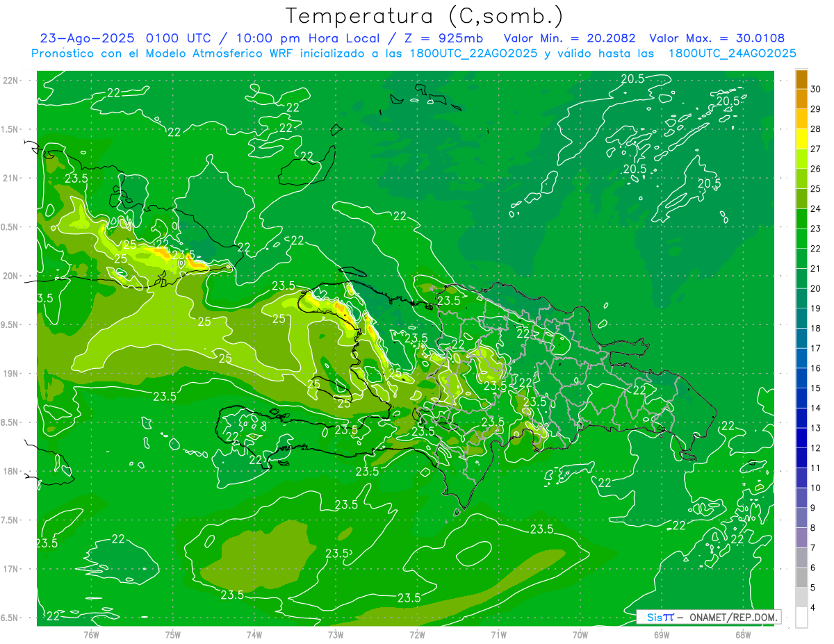
Task: Select the amber swatch between 28 and 29
Action: pyautogui.click(x=801, y=119)
